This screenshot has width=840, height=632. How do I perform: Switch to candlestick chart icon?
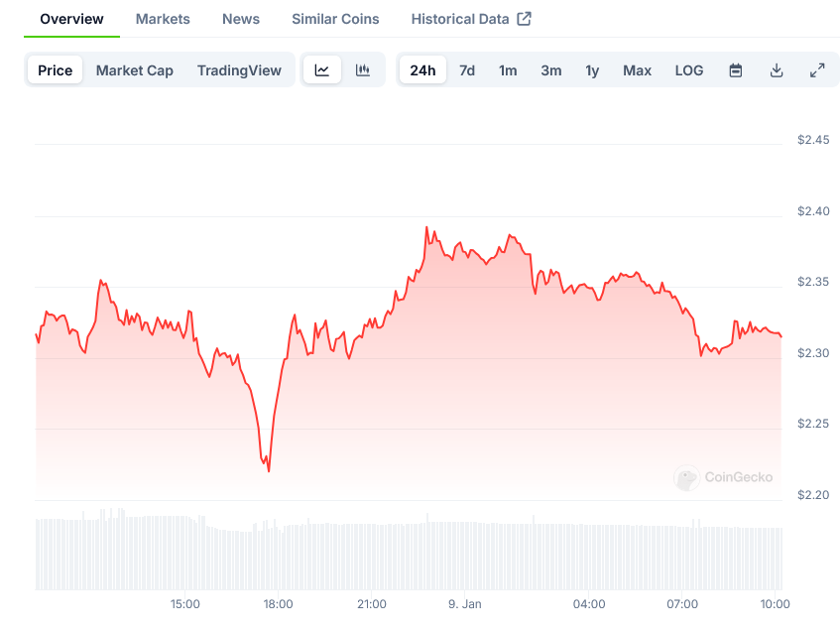click(363, 70)
